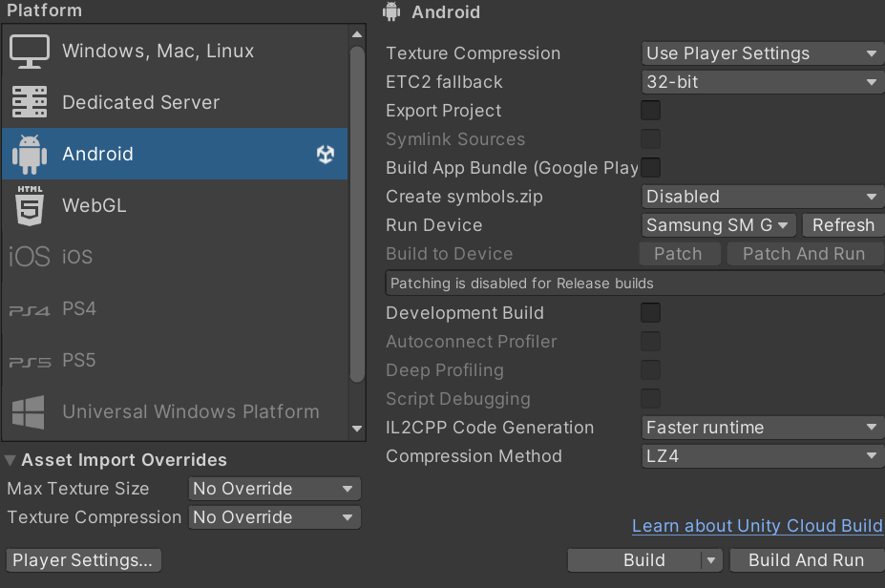Select the iOS platform row
The image size is (885, 588).
(175, 257)
